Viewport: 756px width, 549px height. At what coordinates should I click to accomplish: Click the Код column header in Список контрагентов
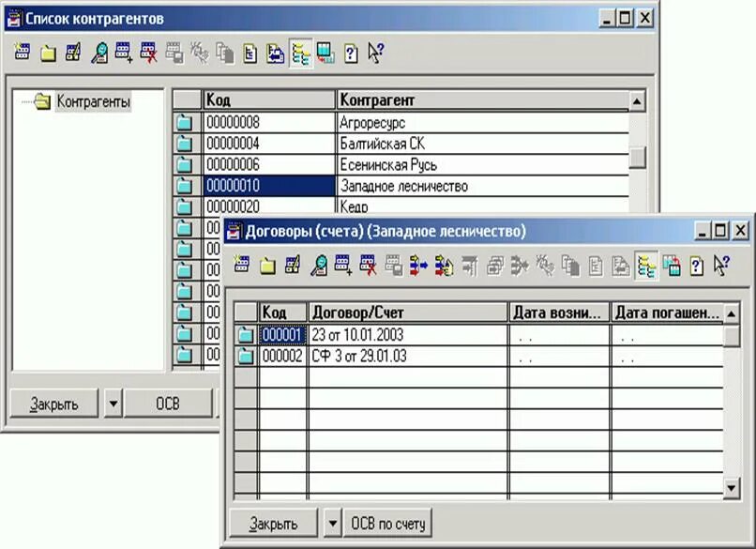coord(269,100)
